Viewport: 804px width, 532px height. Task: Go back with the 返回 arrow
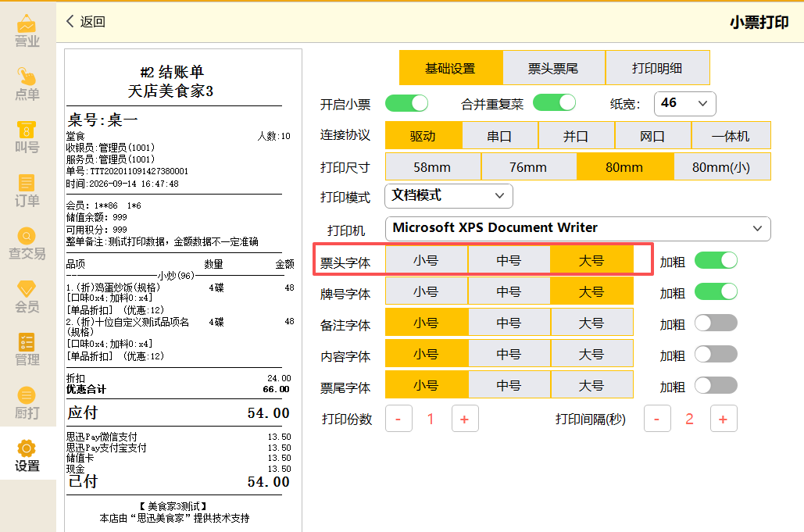click(86, 22)
